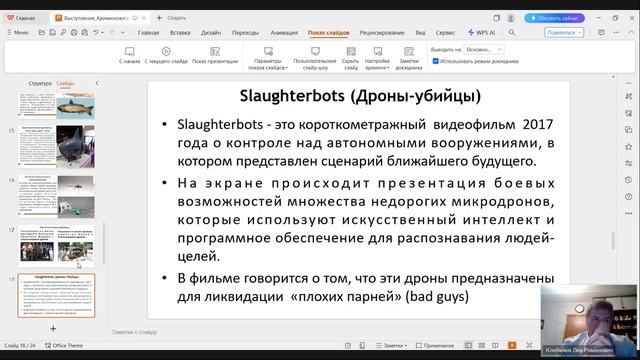Screen dimensions: 640x360
Task: Switch to 'Переходы' ribbon tab
Action: [245, 33]
